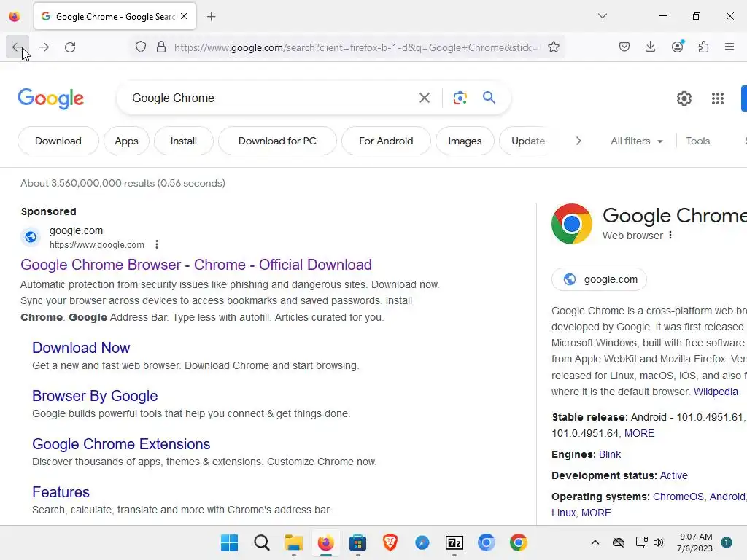Expand Stable release MORE link
This screenshot has width=747, height=560.
pyautogui.click(x=639, y=433)
